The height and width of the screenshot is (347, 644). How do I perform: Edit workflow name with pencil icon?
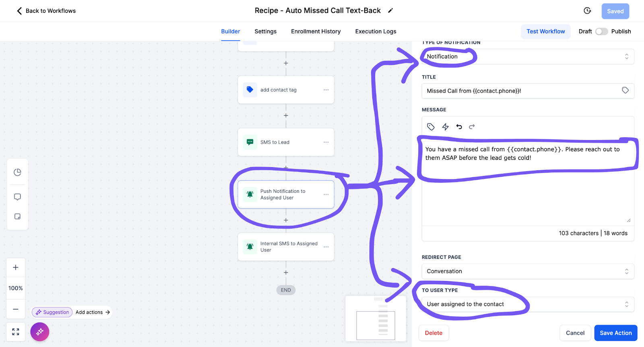(390, 11)
